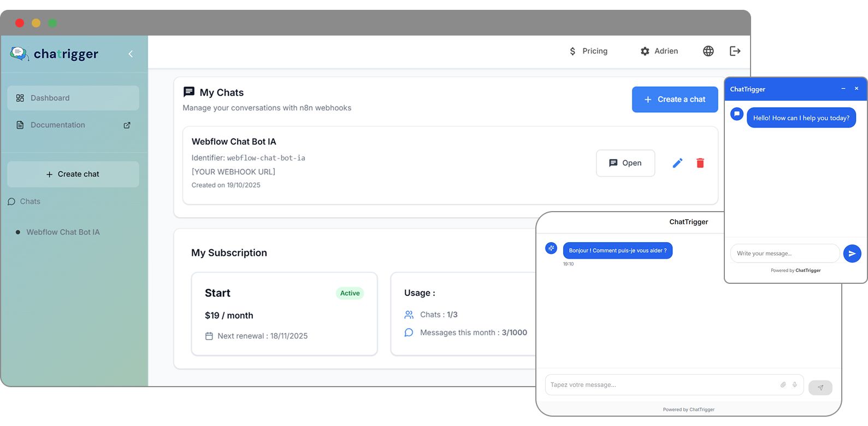The image size is (868, 426).
Task: Click the chatrigger logo
Action: pos(55,54)
